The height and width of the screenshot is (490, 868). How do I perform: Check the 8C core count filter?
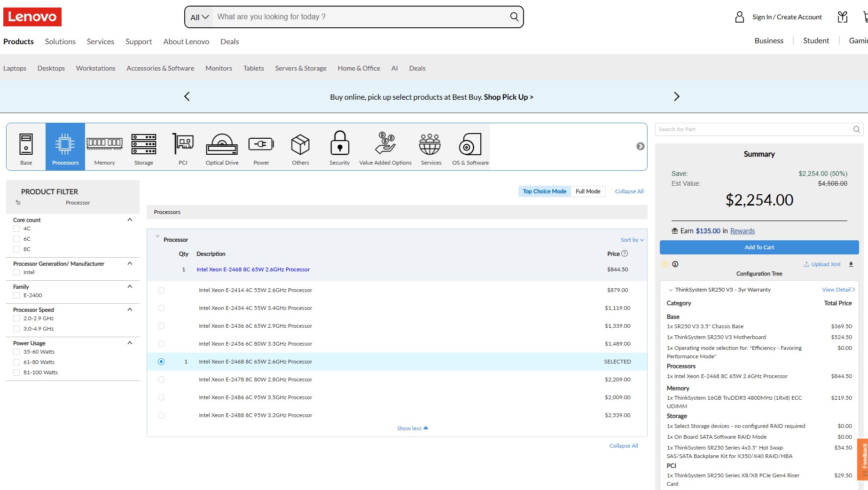point(17,249)
